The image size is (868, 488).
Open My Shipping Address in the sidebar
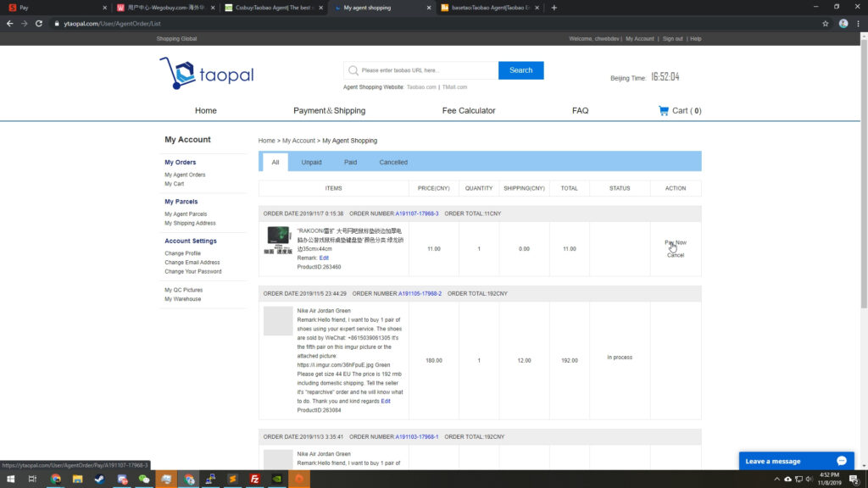(x=190, y=223)
